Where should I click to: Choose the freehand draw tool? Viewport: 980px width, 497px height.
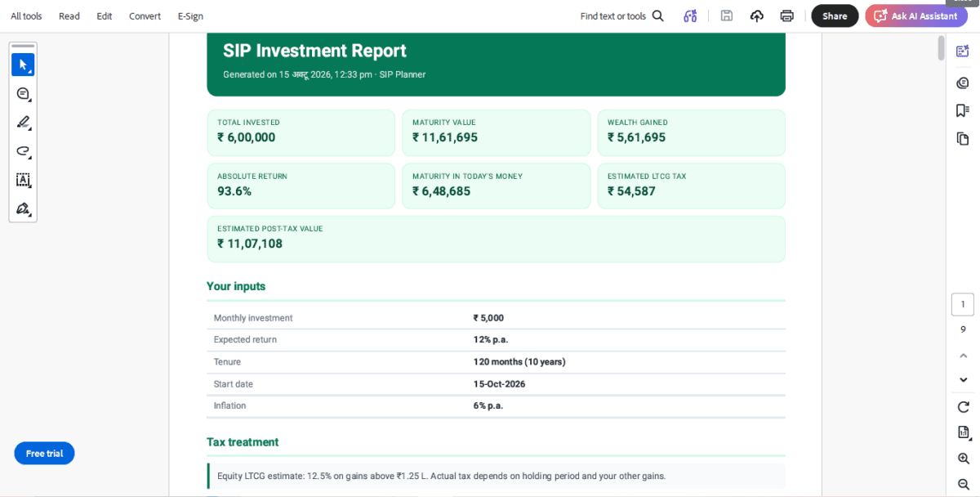[23, 151]
